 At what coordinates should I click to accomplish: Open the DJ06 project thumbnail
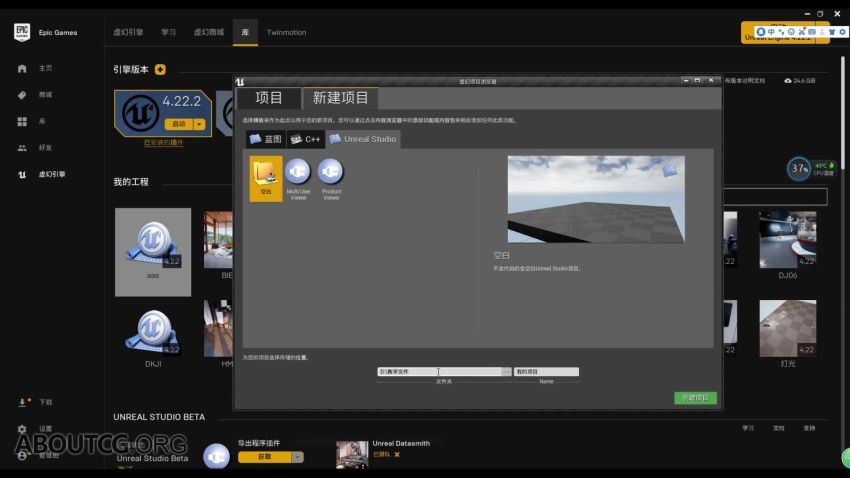[788, 240]
